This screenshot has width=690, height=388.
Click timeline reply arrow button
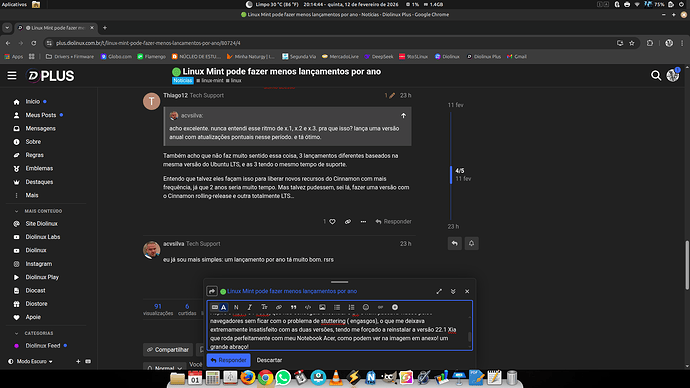[455, 243]
